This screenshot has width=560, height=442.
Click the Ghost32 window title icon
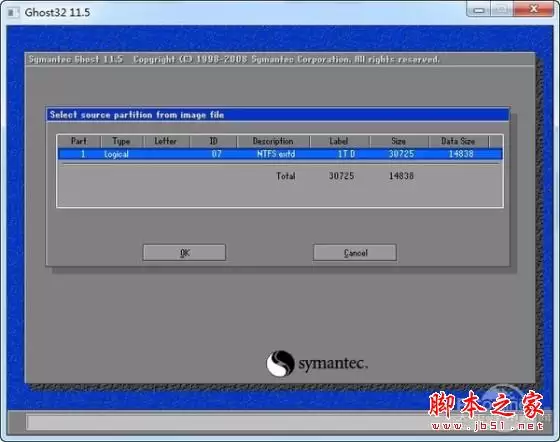point(13,12)
